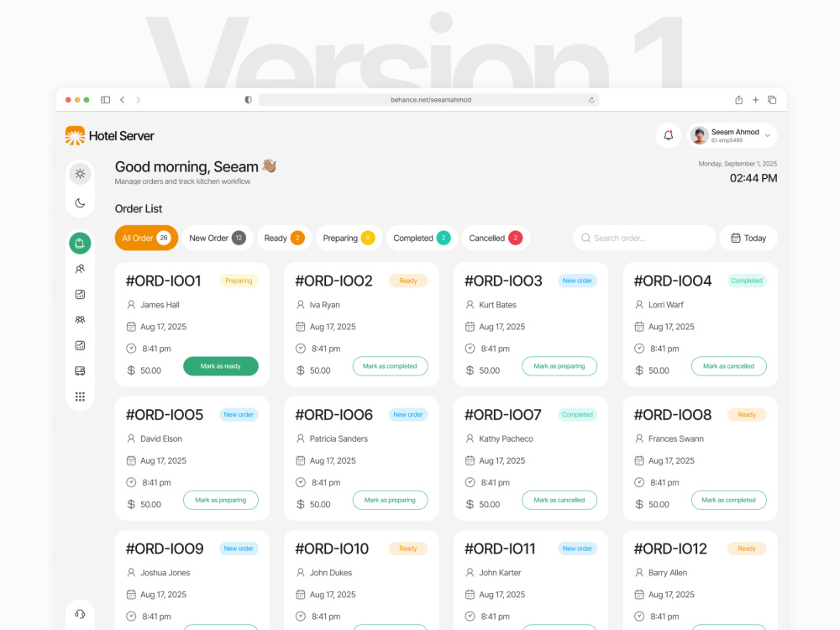Mark order #ORD-1002 as completed

390,366
